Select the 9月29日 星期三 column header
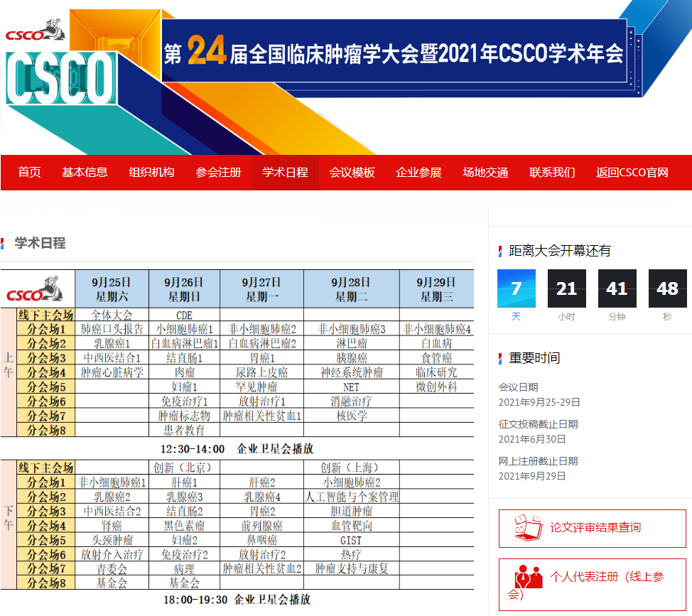This screenshot has height=616, width=692. (x=436, y=289)
